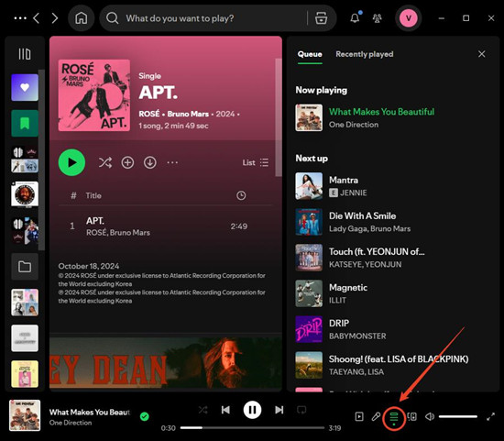
Task: Open ROSÉ artist link in header
Action: [149, 114]
